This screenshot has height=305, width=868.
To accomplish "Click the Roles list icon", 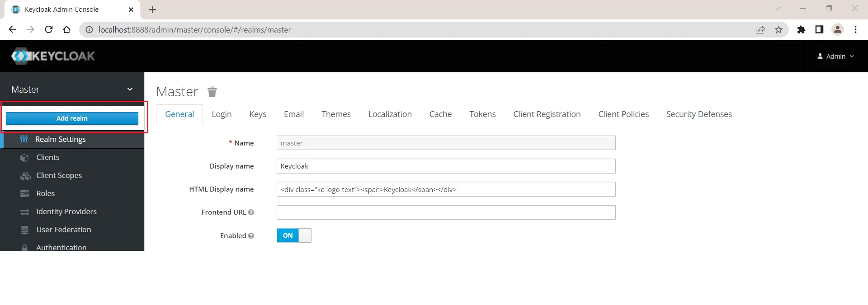I will tap(24, 194).
